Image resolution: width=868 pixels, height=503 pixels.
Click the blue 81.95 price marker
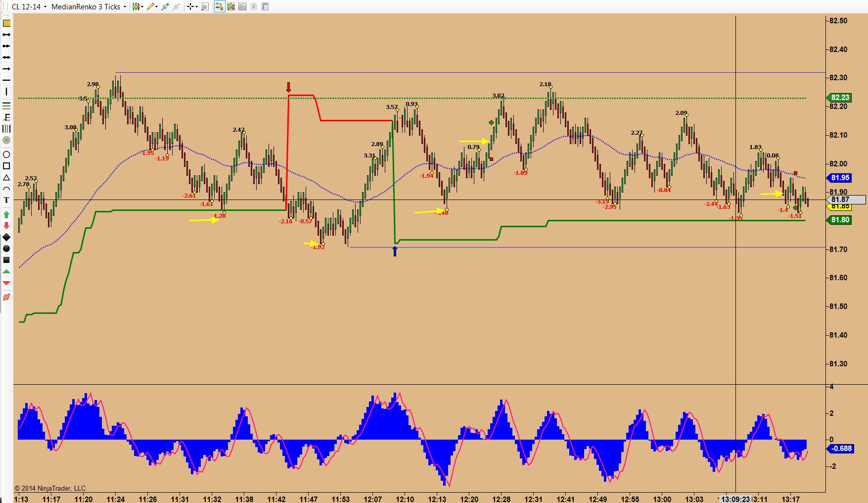click(x=840, y=178)
